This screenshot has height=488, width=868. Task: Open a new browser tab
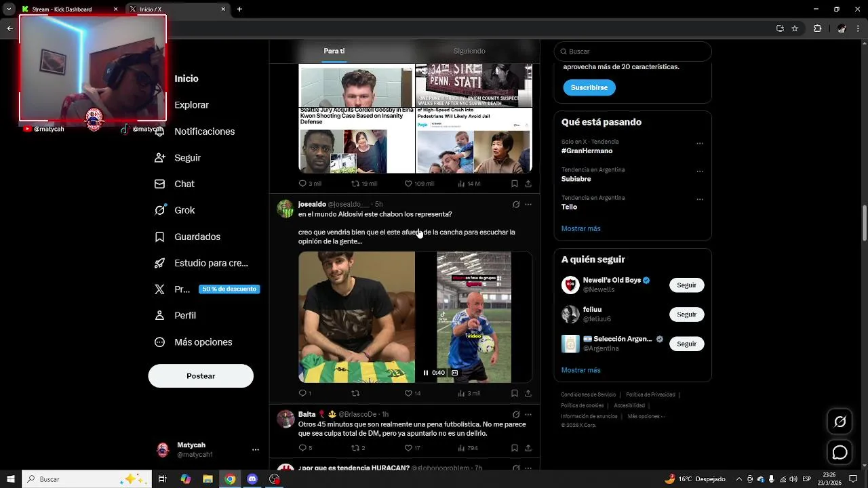point(239,9)
